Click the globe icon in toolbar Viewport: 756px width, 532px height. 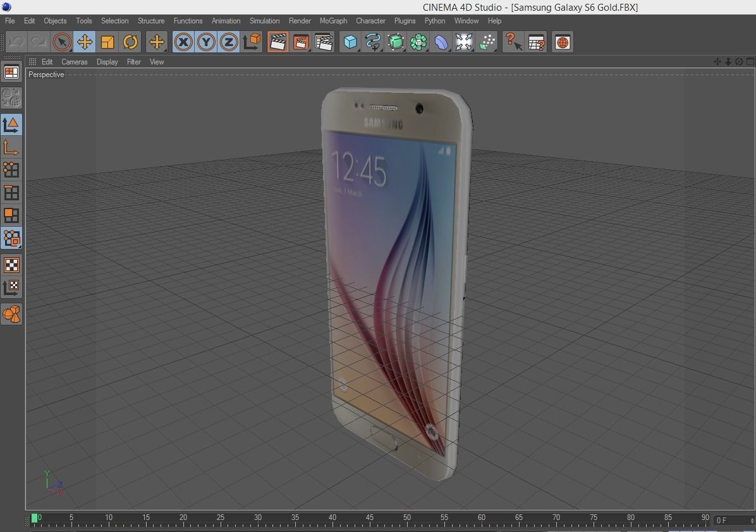(x=562, y=42)
